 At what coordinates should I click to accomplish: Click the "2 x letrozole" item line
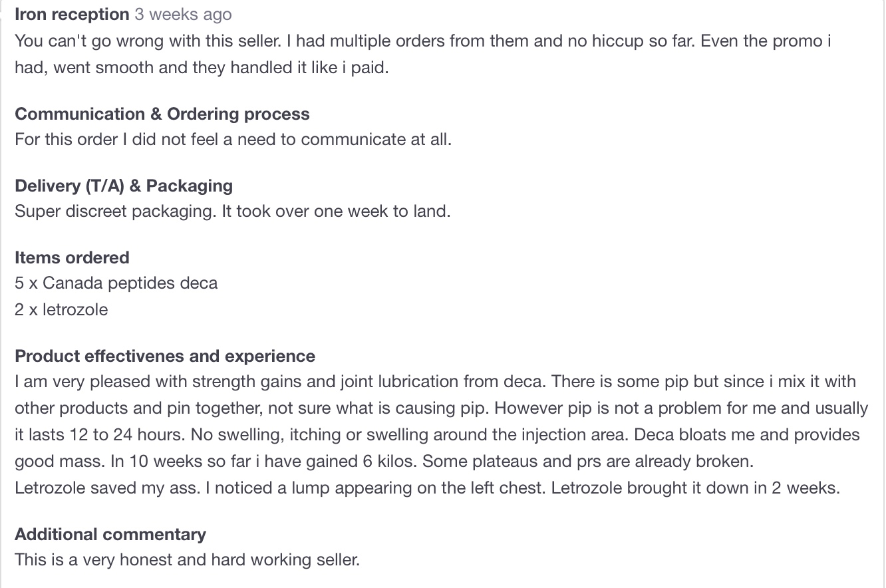[61, 309]
